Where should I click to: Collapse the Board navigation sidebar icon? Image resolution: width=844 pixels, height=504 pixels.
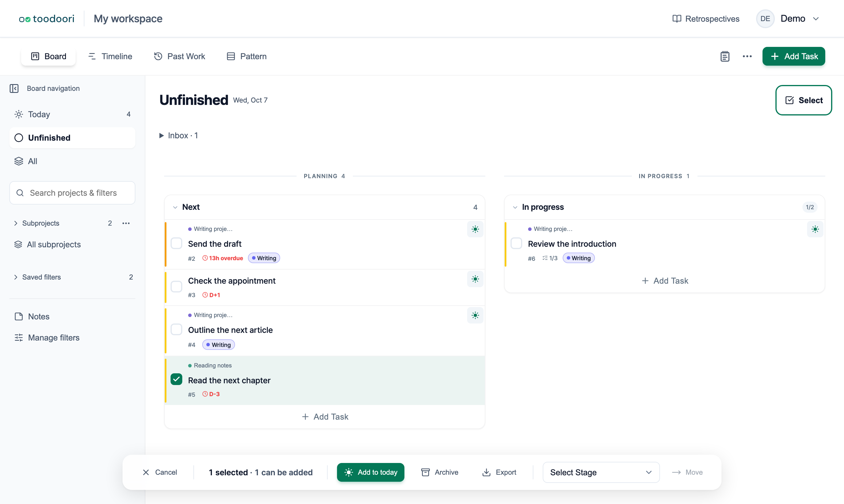[x=14, y=88]
